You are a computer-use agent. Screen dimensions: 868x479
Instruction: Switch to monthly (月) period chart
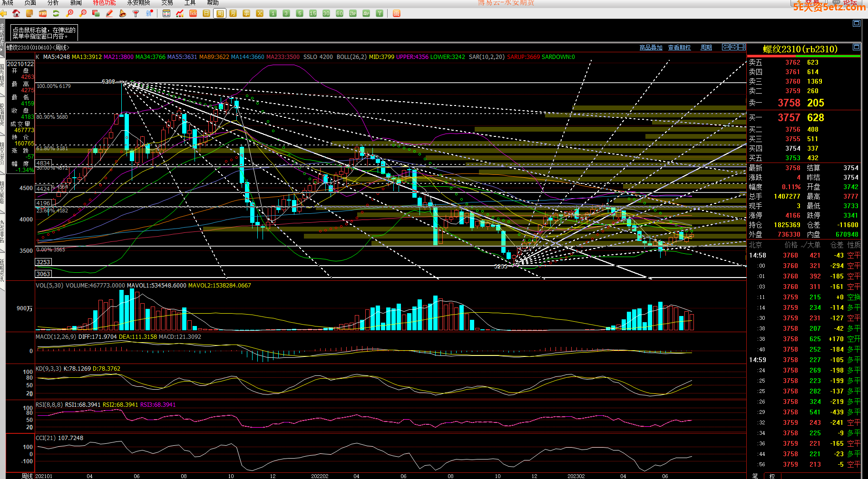point(233,13)
